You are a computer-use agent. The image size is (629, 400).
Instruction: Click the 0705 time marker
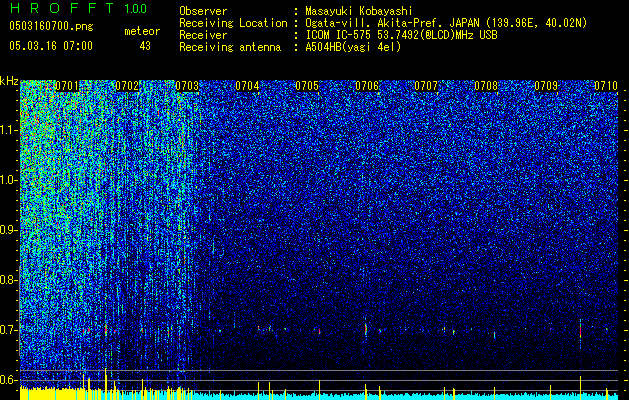click(307, 86)
